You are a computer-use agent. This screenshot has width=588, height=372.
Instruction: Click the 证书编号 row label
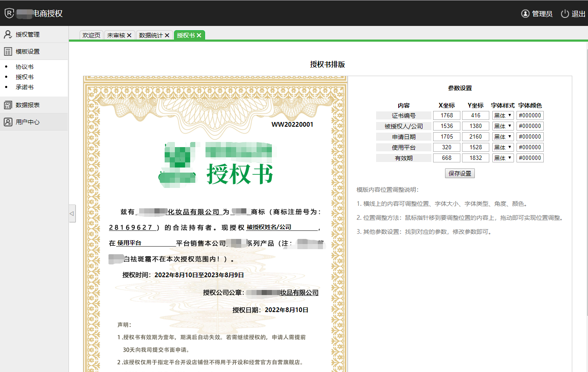click(404, 116)
